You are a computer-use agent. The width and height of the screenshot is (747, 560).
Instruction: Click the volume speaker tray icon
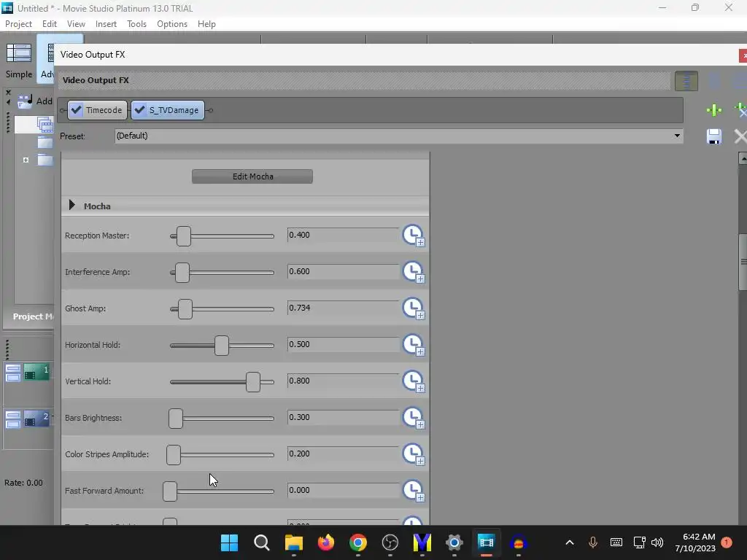(657, 542)
